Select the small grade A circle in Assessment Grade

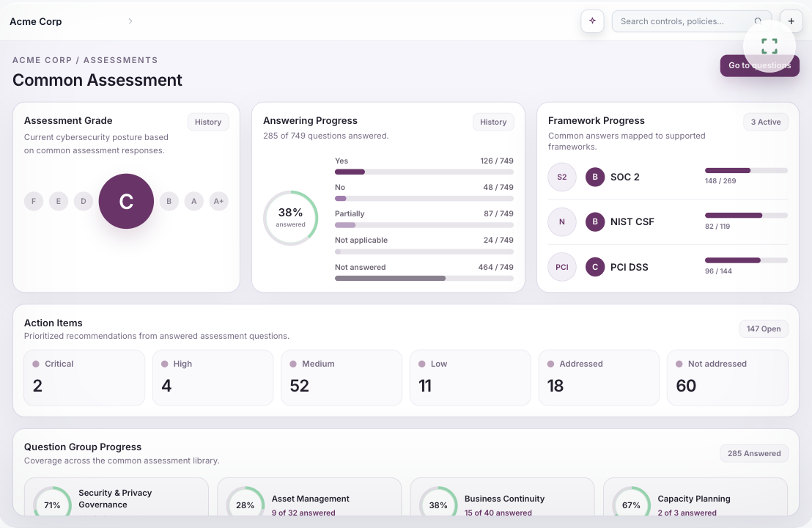click(x=194, y=201)
